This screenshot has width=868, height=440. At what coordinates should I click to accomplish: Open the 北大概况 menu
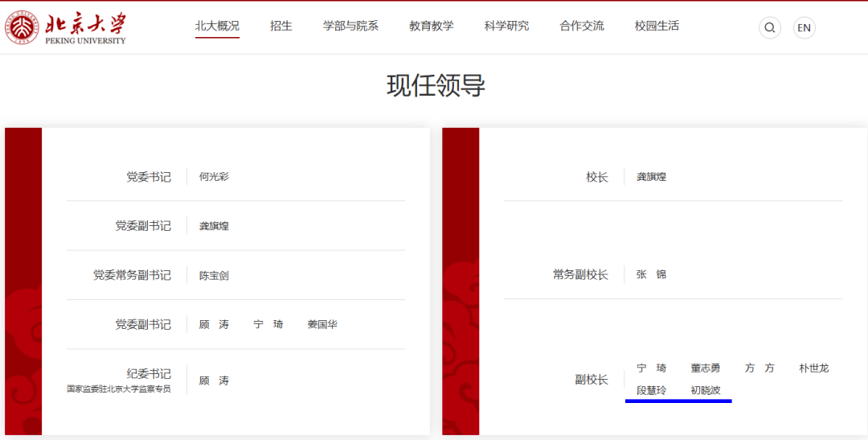click(217, 26)
